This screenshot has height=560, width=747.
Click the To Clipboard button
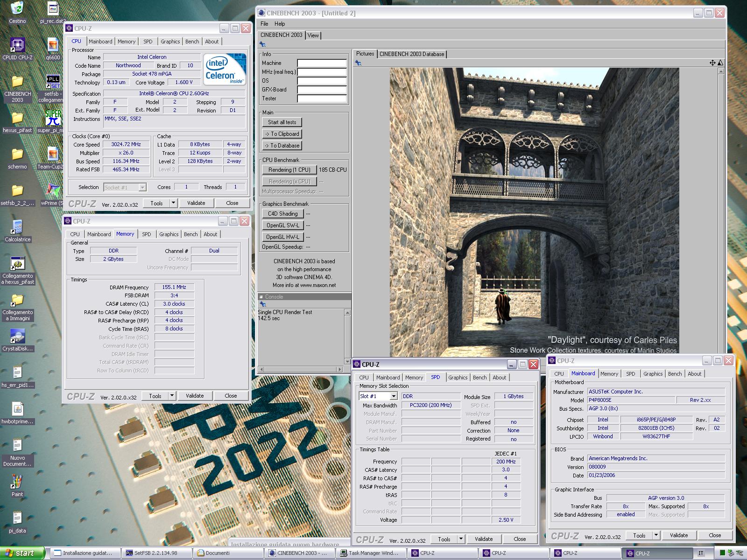282,134
